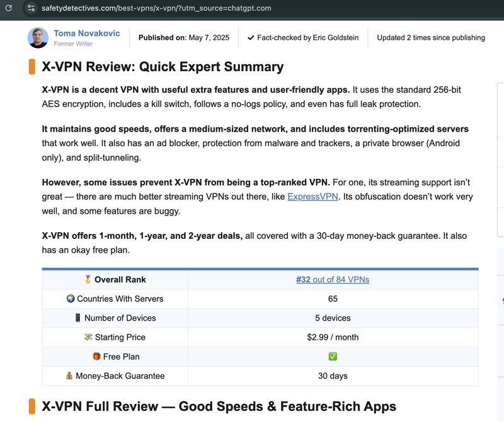504x421 pixels.
Task: Click the orange bar beside the Quick Expert Summary heading
Action: tap(33, 66)
